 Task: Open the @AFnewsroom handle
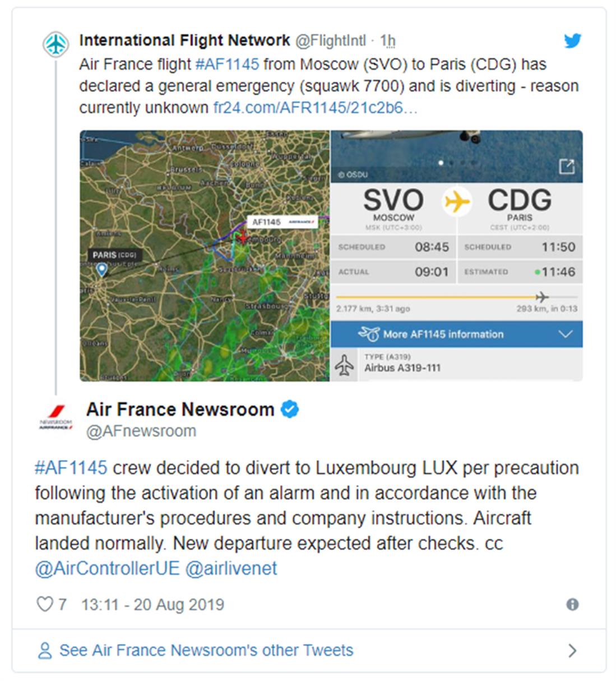(x=141, y=431)
